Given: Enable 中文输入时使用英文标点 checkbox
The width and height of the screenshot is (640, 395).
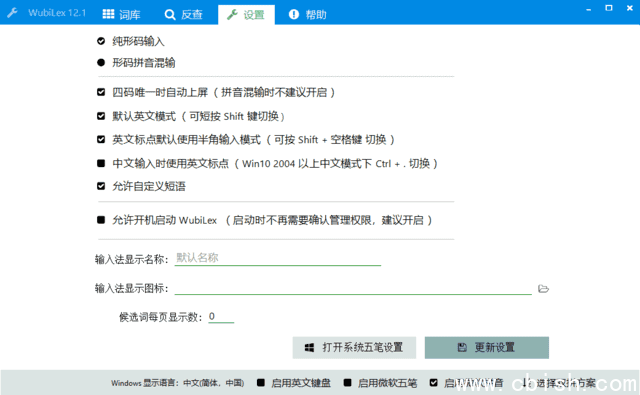Looking at the screenshot, I should (101, 163).
